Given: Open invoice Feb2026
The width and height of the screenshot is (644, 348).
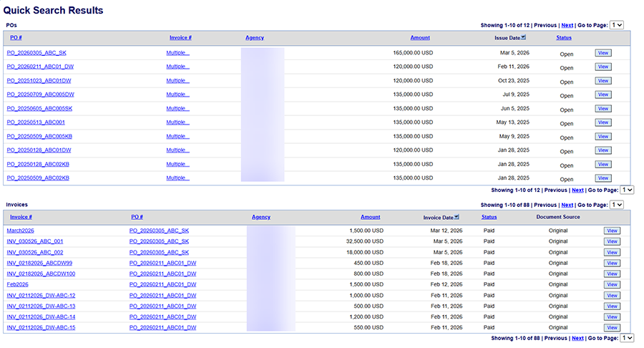Looking at the screenshot, I should tap(18, 284).
